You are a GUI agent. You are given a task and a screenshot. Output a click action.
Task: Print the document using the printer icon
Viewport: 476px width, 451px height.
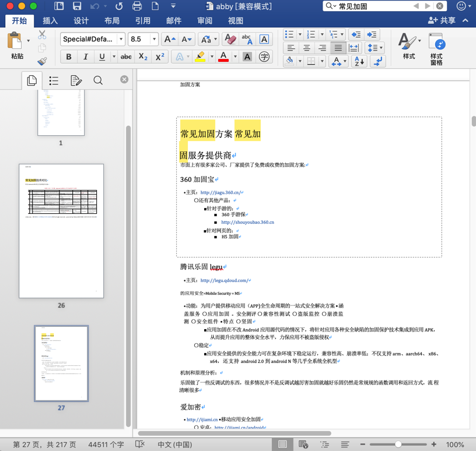137,6
